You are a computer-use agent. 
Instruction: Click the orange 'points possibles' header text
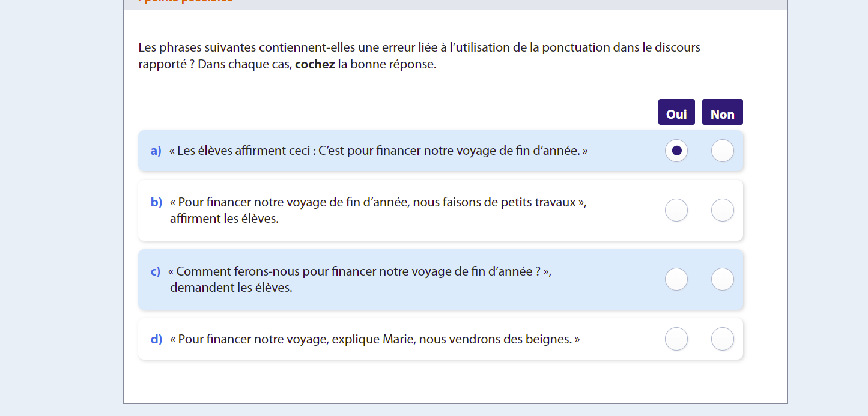186,1
